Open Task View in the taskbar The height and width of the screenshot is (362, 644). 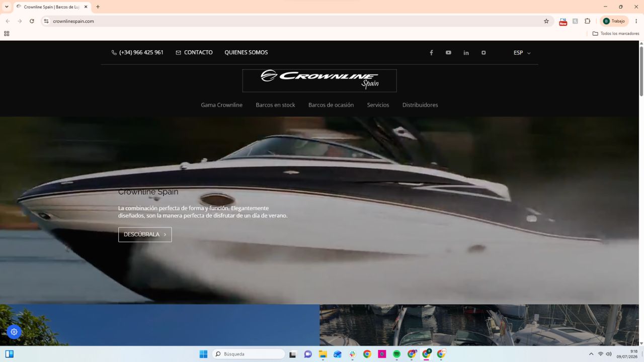(293, 354)
